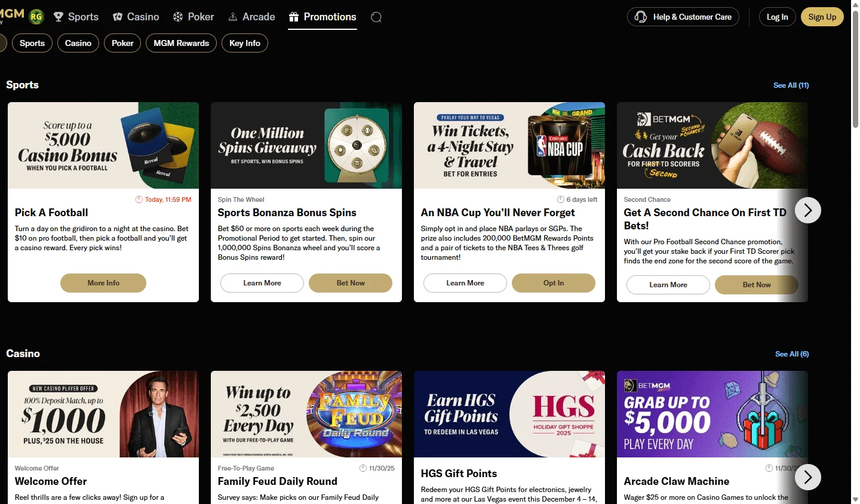
Task: Open the One Million Spins Giveaway banner
Action: point(306,146)
